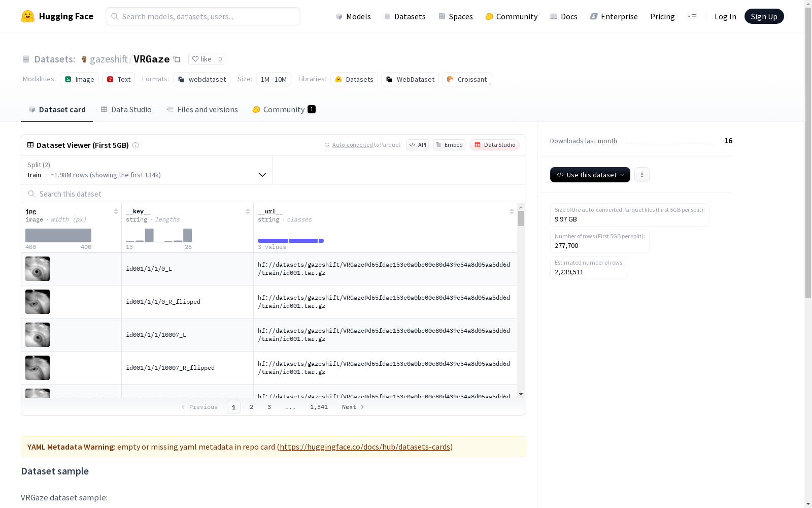
Task: Select the Text modality tag
Action: [119, 79]
